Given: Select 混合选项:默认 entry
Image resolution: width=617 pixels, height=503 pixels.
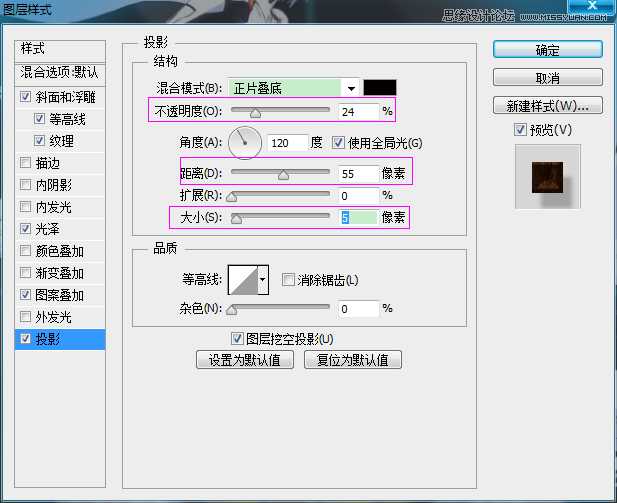Looking at the screenshot, I should click(60, 73).
